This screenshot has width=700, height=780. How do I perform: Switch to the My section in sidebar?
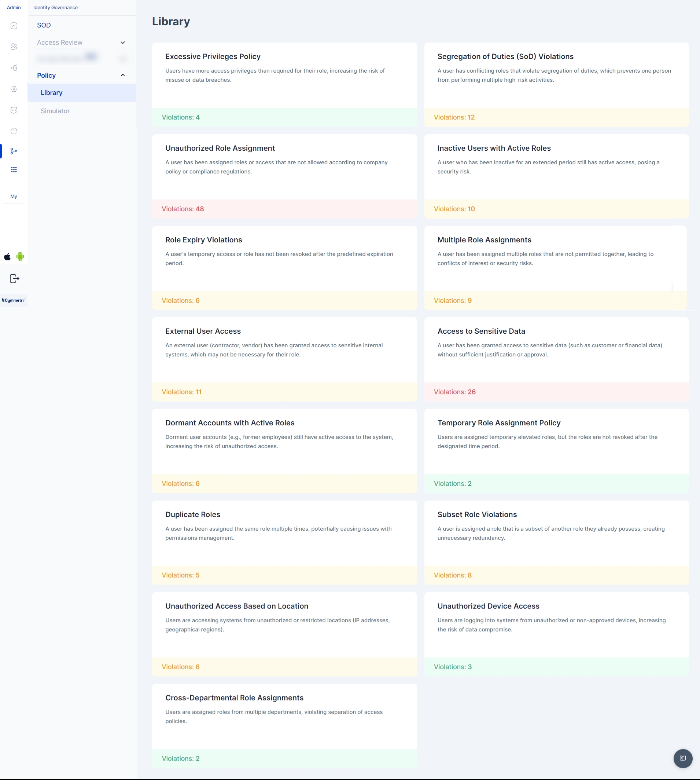[x=14, y=197]
